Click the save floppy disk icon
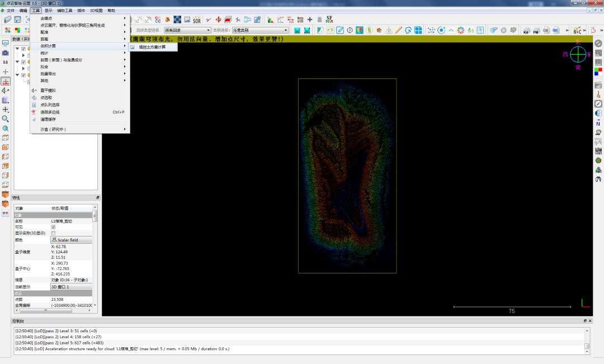604x364 pixels. 18,19
